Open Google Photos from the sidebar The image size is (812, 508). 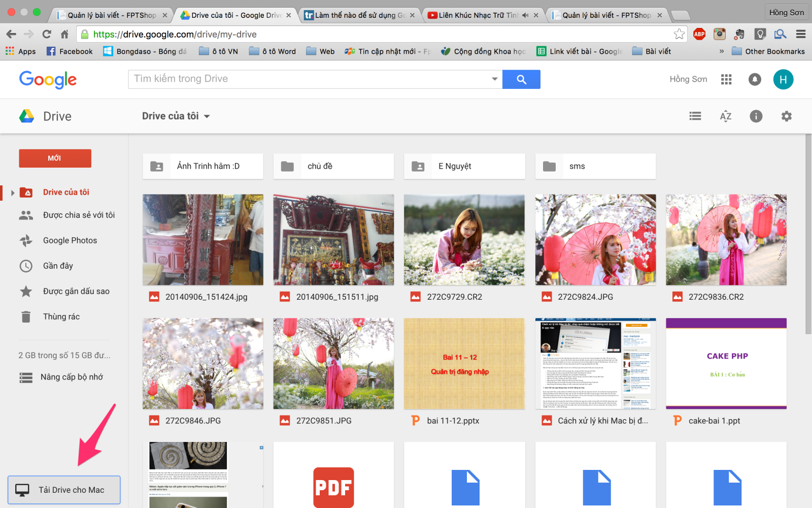(70, 240)
